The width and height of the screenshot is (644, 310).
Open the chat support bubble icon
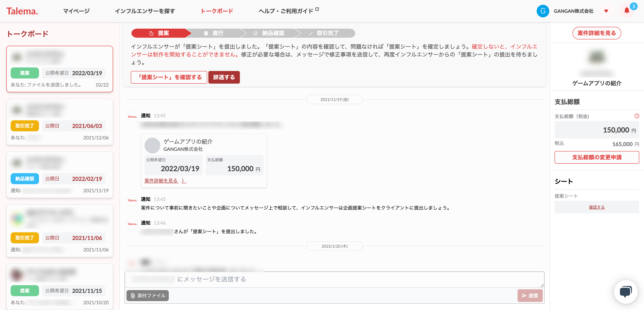[x=625, y=291]
